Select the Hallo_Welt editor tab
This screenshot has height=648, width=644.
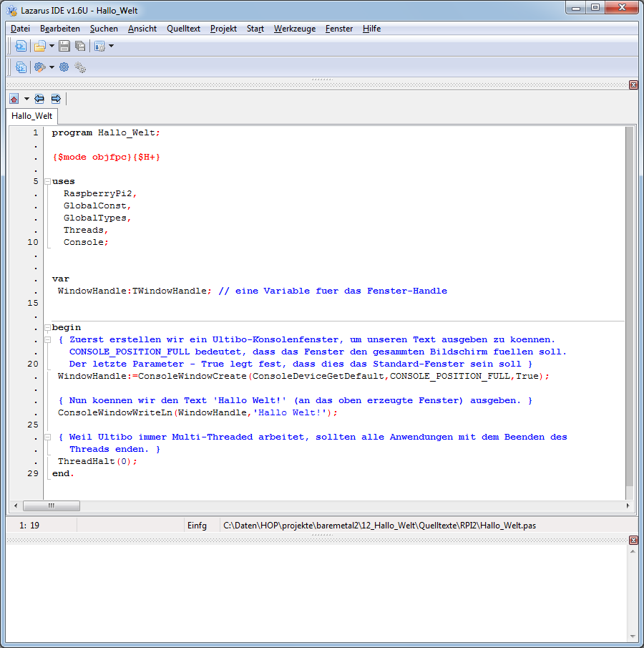pos(31,116)
